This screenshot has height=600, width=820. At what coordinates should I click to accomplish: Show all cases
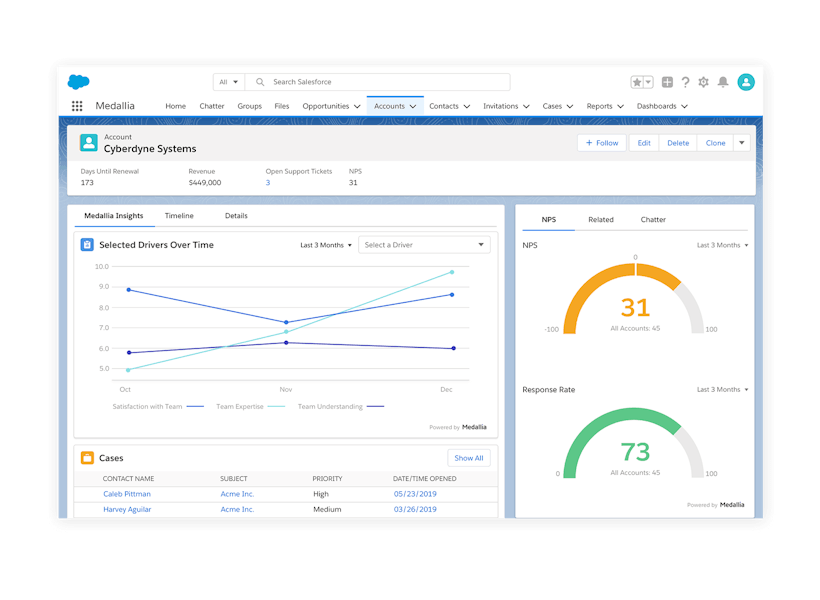[x=469, y=458]
